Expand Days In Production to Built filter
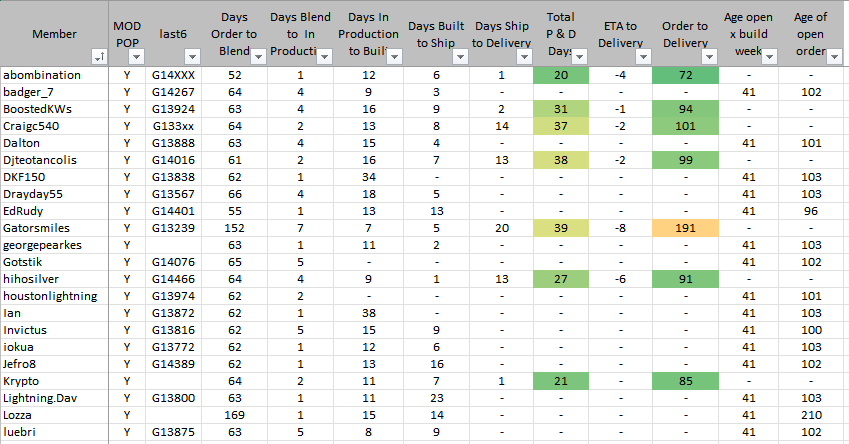The image size is (849, 444). tap(394, 57)
